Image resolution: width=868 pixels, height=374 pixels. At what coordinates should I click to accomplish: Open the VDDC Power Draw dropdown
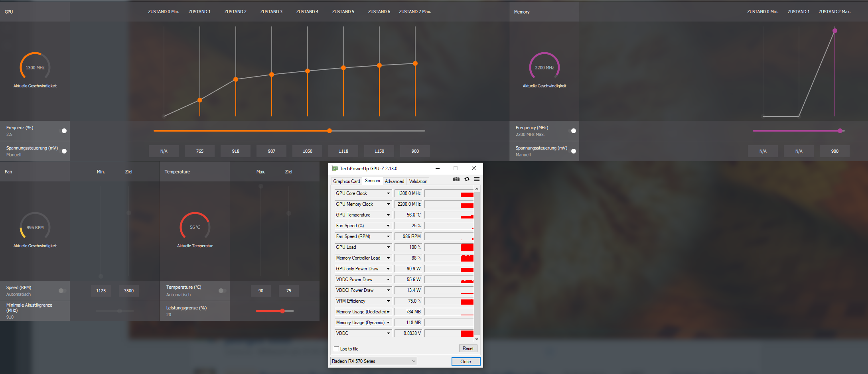coord(388,280)
